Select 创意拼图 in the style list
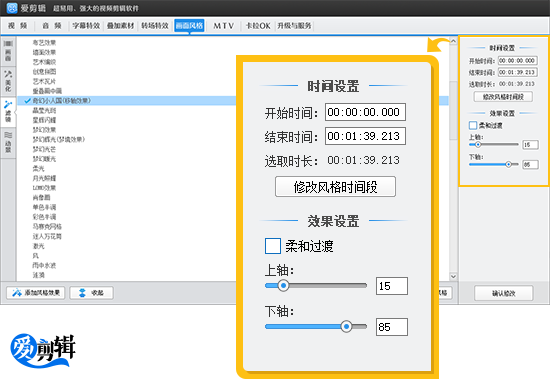Image resolution: width=550 pixels, height=379 pixels. [x=44, y=72]
